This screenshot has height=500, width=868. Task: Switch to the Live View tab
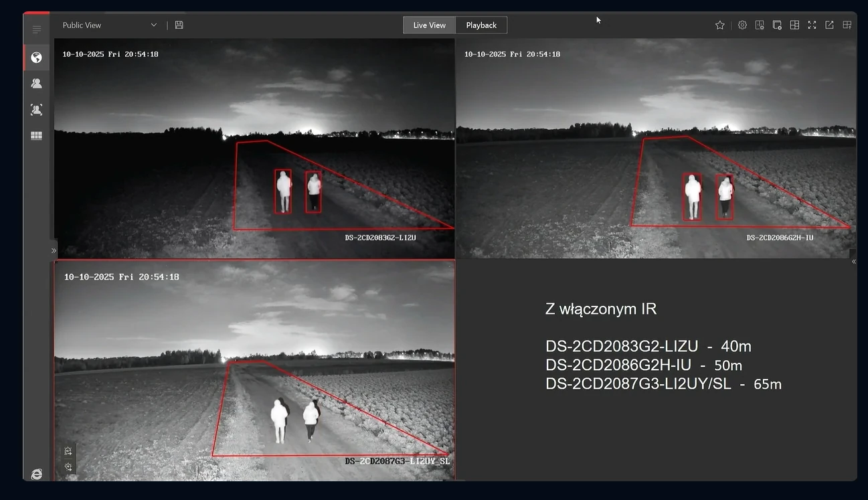tap(429, 25)
